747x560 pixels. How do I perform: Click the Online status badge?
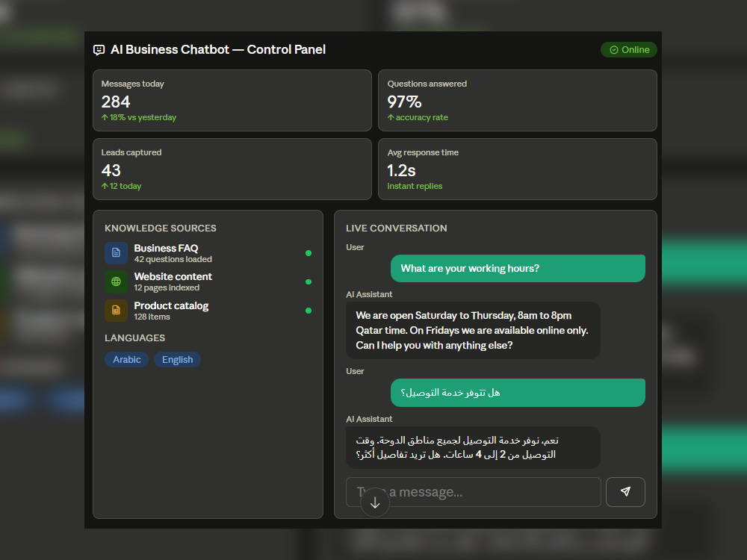click(629, 50)
